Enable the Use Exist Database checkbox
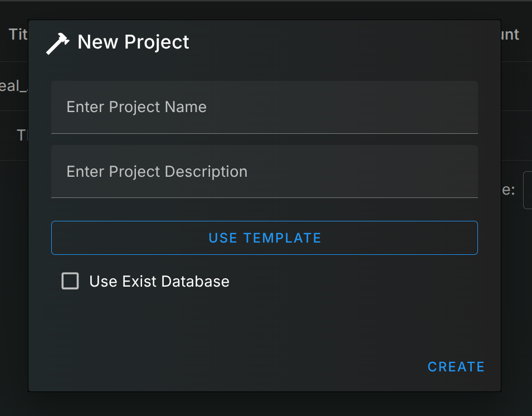 [x=70, y=281]
